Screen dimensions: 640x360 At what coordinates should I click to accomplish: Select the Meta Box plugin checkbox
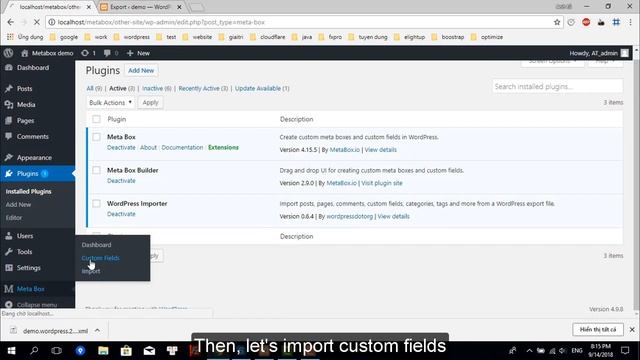pos(96,137)
